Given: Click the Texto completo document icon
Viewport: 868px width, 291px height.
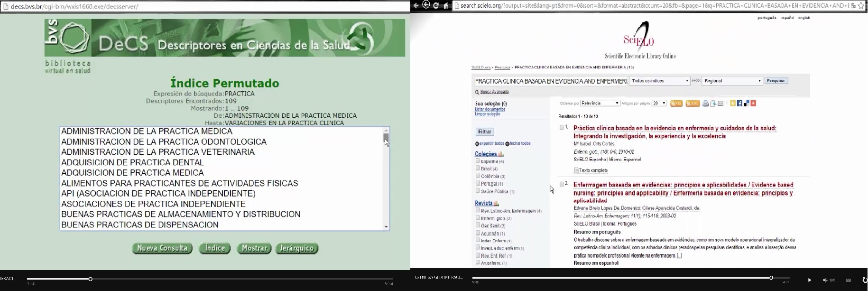Looking at the screenshot, I should coord(576,170).
